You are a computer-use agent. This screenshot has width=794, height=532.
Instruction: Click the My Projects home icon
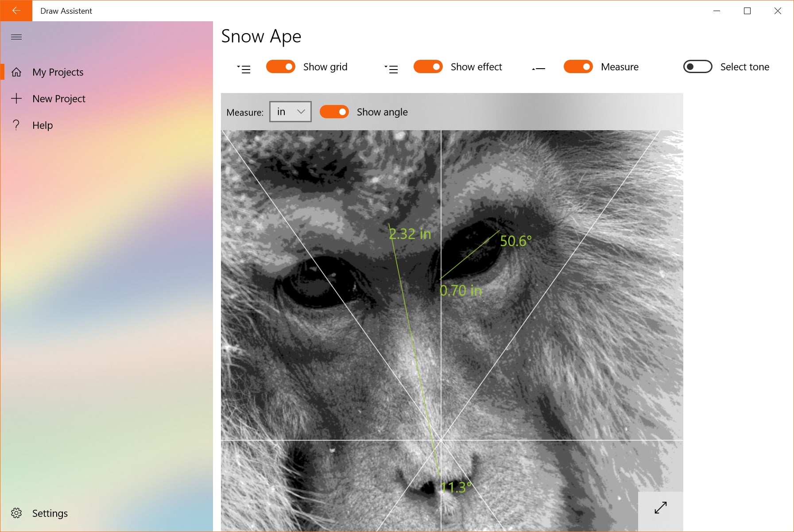(16, 72)
